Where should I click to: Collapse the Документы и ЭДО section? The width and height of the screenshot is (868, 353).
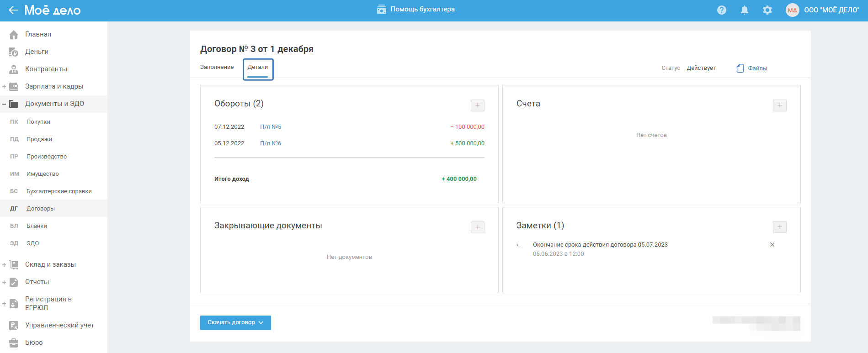click(4, 104)
